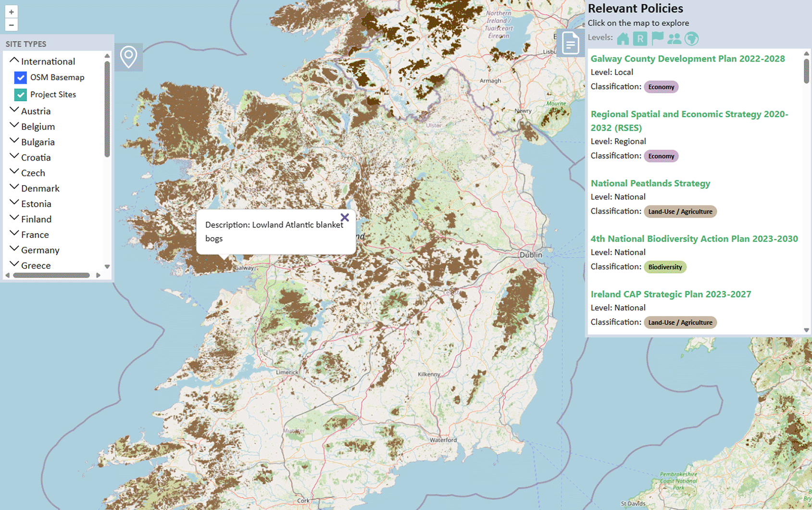
Task: Uncheck the OSM Basemap layer checkbox
Action: pos(20,77)
